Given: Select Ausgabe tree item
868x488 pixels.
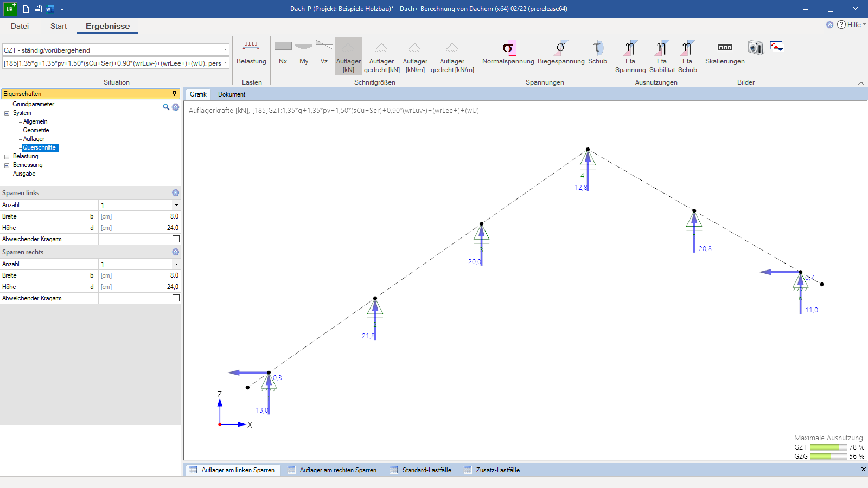Looking at the screenshot, I should coord(24,174).
